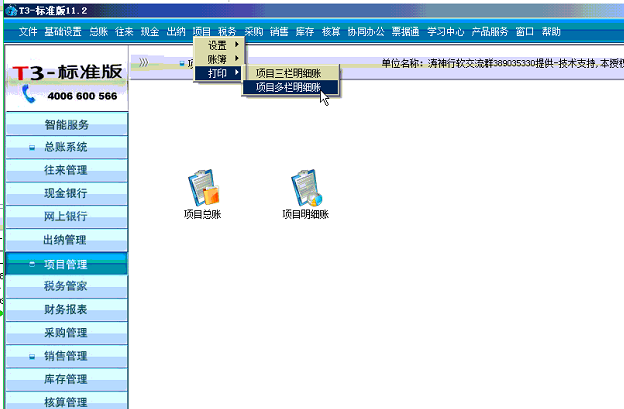
Task: Click the T3-标准版 logo
Action: point(67,72)
